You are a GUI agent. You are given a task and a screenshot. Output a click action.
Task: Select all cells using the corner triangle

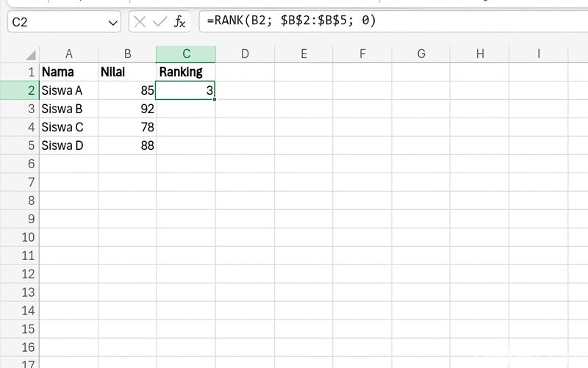(31, 54)
